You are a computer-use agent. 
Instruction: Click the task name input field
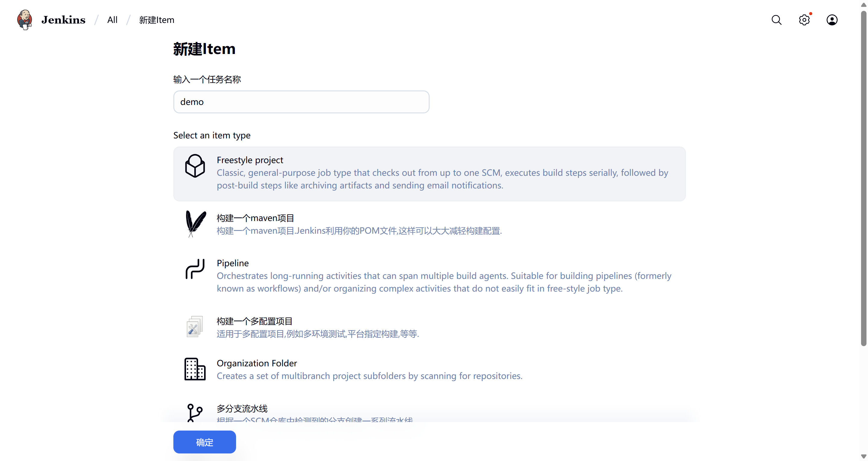(x=301, y=102)
